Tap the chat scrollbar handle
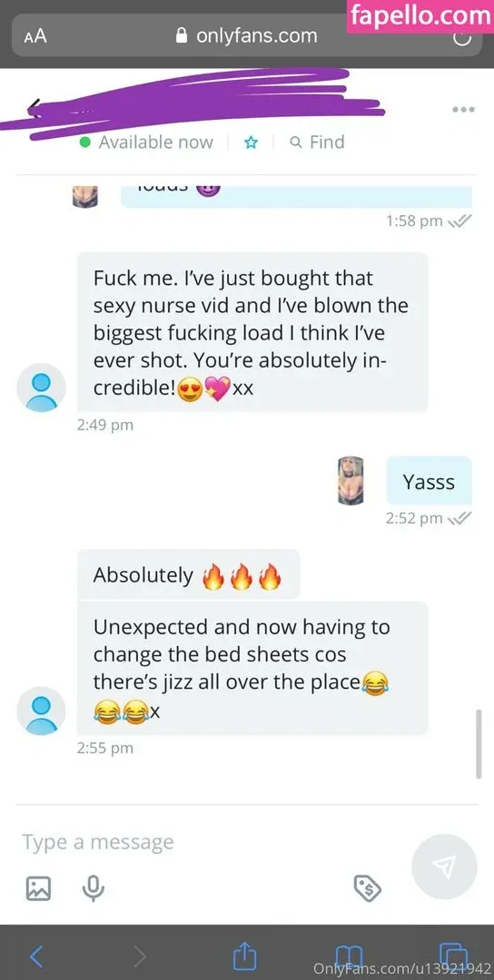The image size is (494, 980). (x=479, y=744)
